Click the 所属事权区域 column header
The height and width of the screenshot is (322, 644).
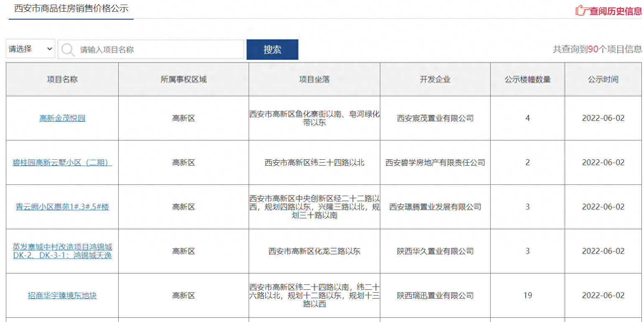[183, 79]
